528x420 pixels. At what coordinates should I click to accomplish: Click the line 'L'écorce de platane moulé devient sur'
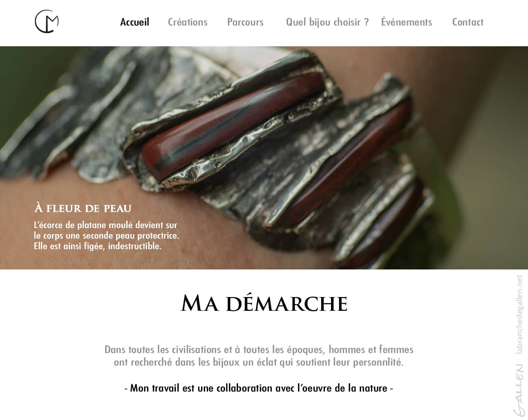click(106, 225)
